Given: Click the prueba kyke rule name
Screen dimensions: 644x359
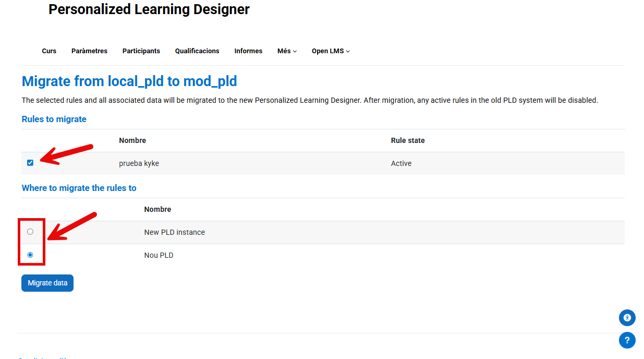Looking at the screenshot, I should pyautogui.click(x=139, y=163).
